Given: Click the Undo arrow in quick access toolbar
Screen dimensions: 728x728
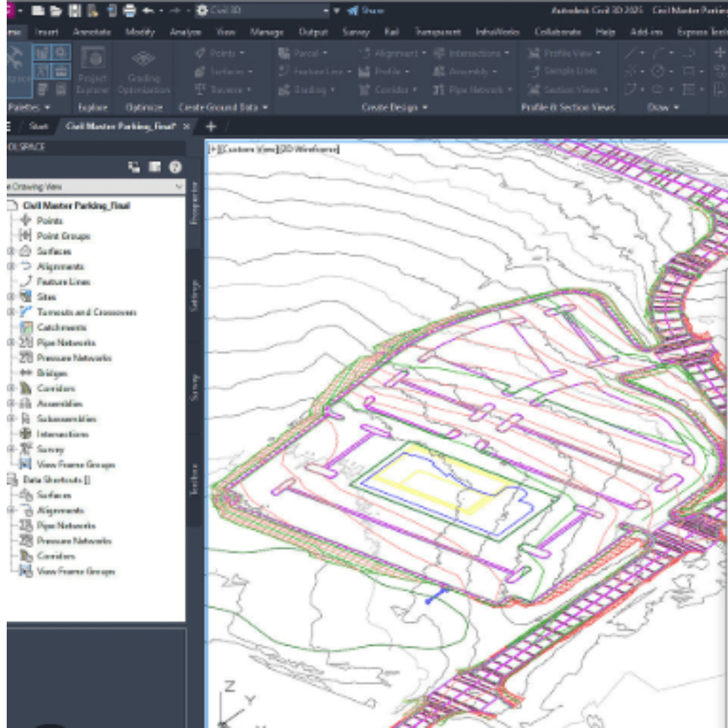Looking at the screenshot, I should [148, 11].
